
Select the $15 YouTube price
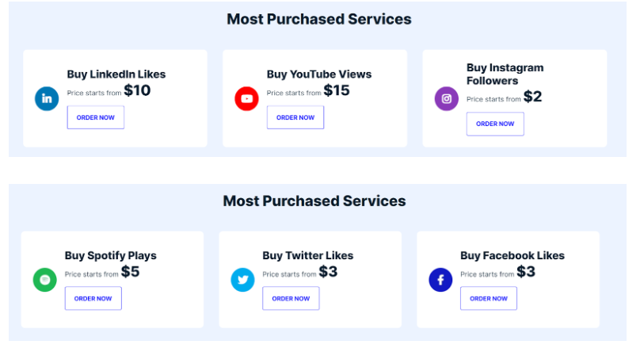pos(337,90)
